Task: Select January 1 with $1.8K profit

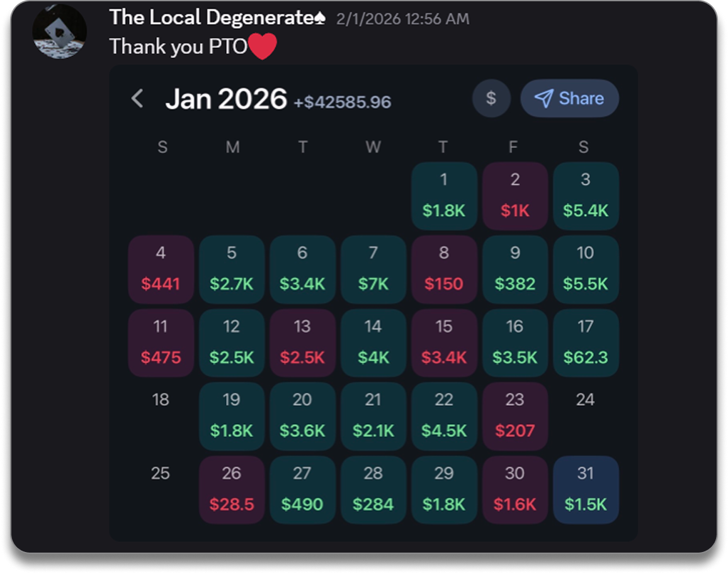Action: click(444, 196)
